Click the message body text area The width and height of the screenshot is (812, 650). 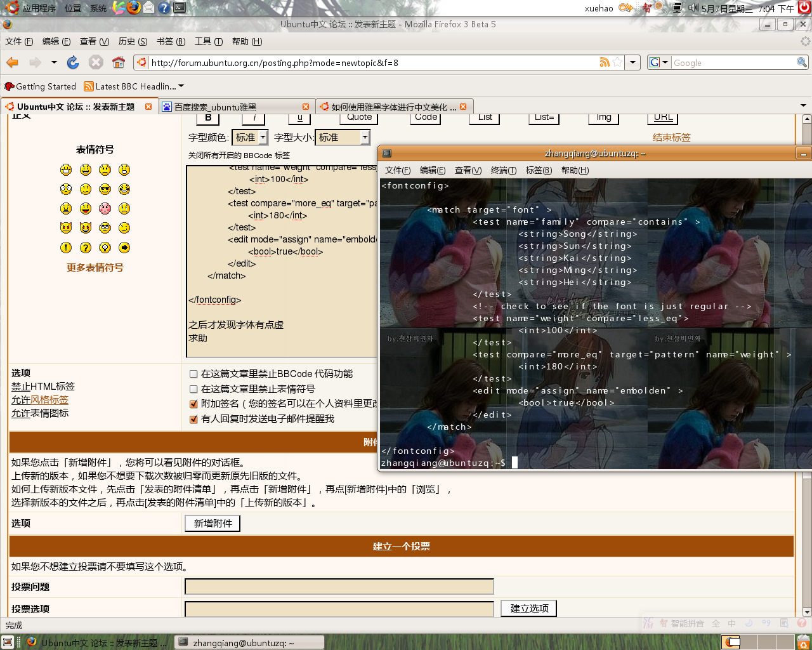click(282, 262)
